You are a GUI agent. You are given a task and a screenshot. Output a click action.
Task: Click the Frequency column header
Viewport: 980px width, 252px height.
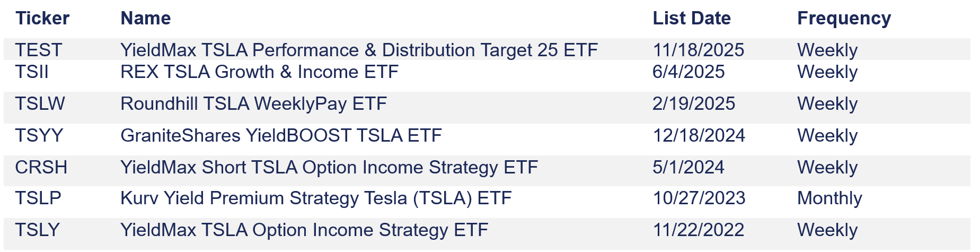click(844, 19)
